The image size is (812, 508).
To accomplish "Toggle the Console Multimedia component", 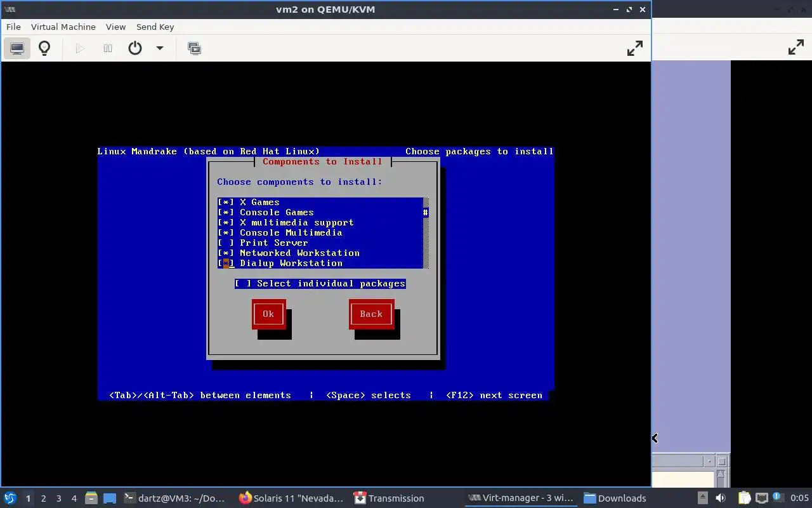I will pos(320,232).
